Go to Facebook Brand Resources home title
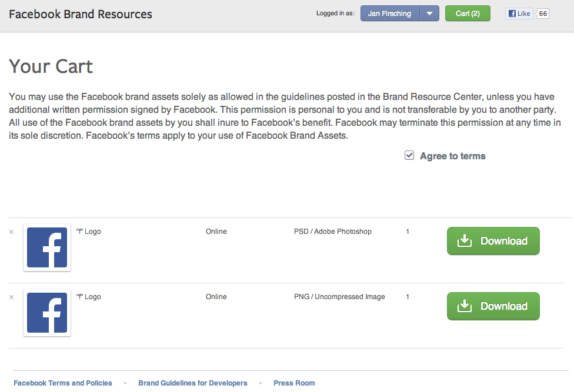 (81, 14)
